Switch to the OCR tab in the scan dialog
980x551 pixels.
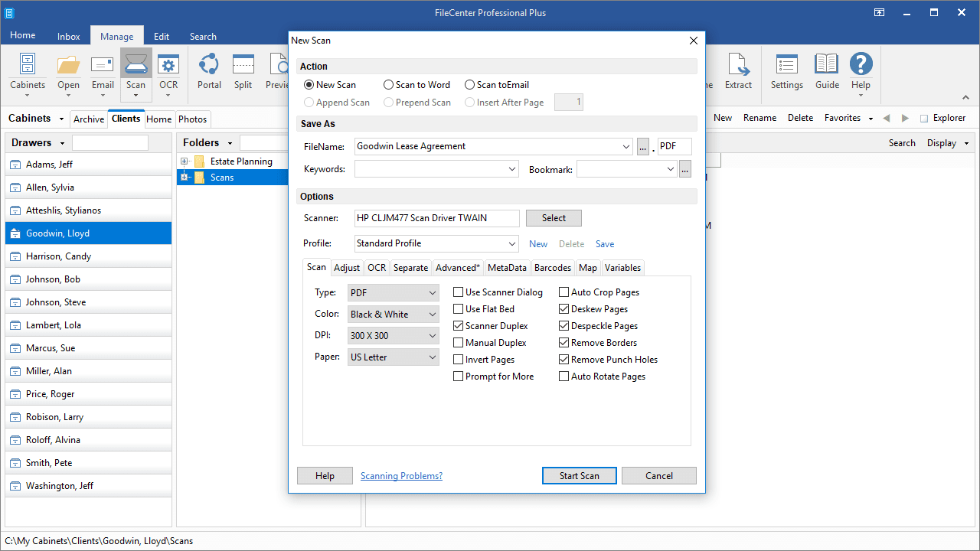click(x=376, y=268)
